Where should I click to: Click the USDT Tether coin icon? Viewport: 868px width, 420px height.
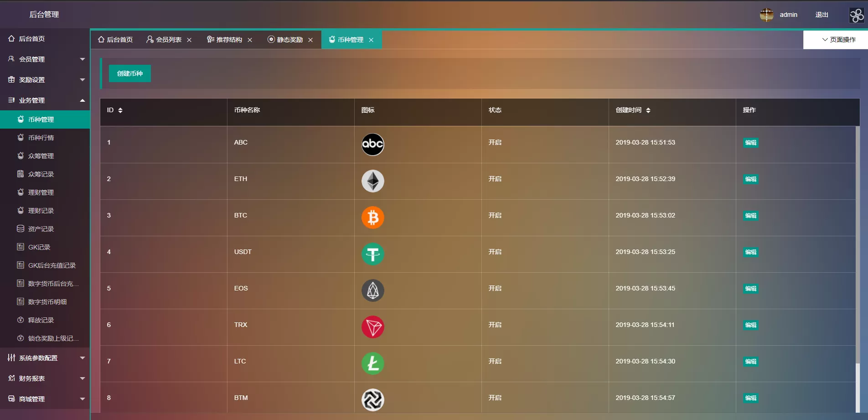(372, 254)
